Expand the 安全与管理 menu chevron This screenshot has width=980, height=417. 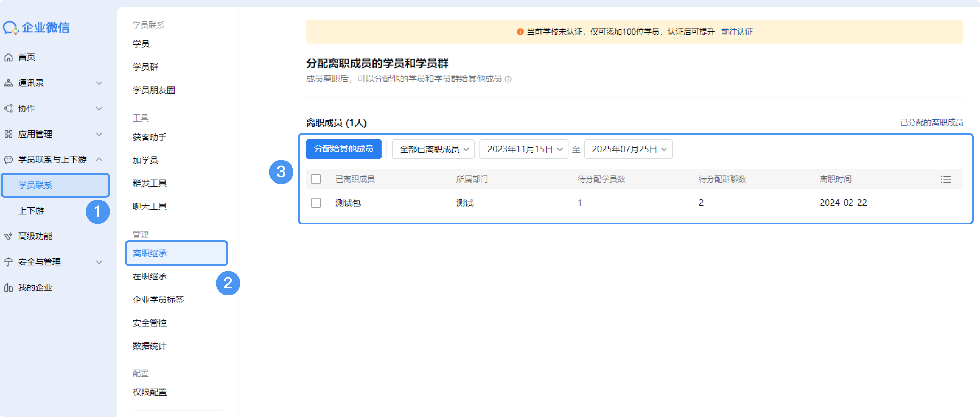point(99,262)
